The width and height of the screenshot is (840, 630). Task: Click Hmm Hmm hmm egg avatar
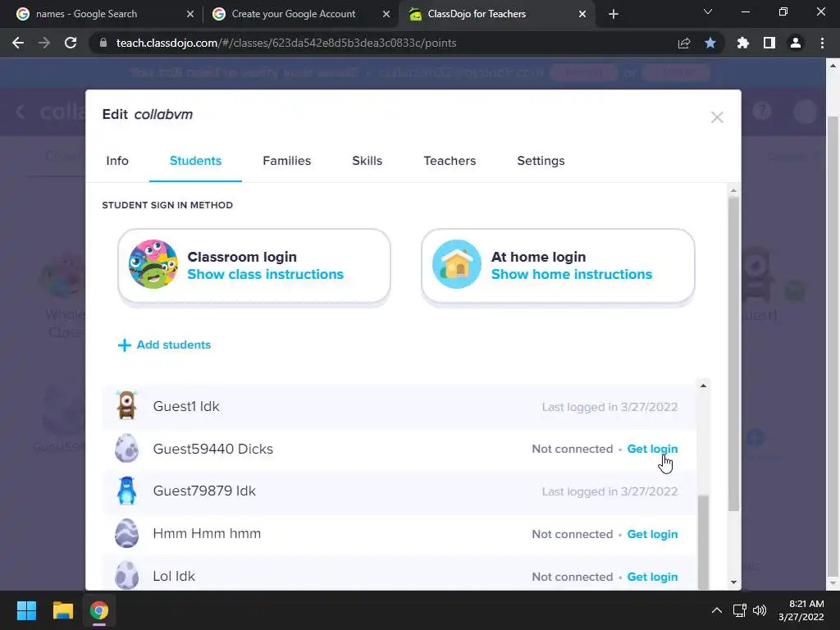[x=126, y=533]
